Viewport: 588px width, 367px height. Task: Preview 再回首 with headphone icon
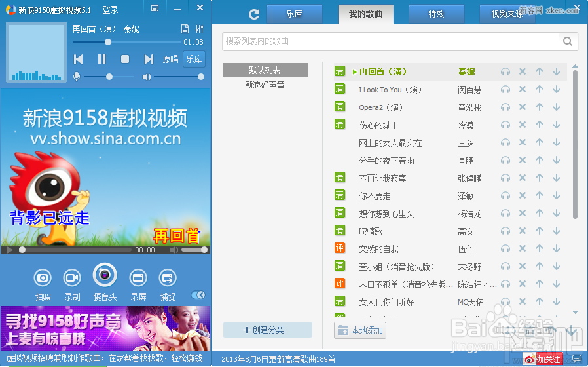click(505, 71)
